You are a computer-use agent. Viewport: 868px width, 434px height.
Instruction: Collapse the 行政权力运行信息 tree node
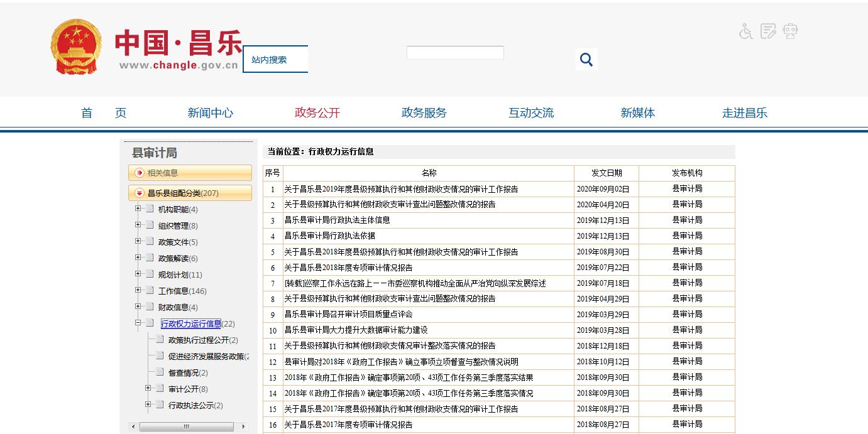click(x=138, y=323)
